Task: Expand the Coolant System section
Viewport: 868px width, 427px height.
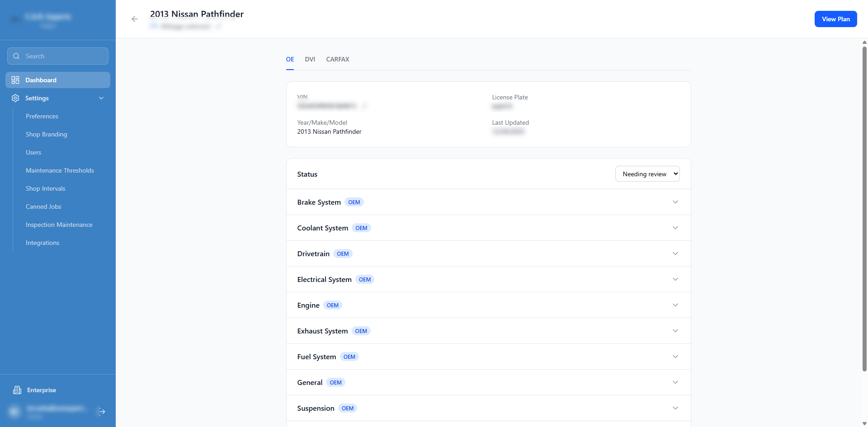Action: 675,228
